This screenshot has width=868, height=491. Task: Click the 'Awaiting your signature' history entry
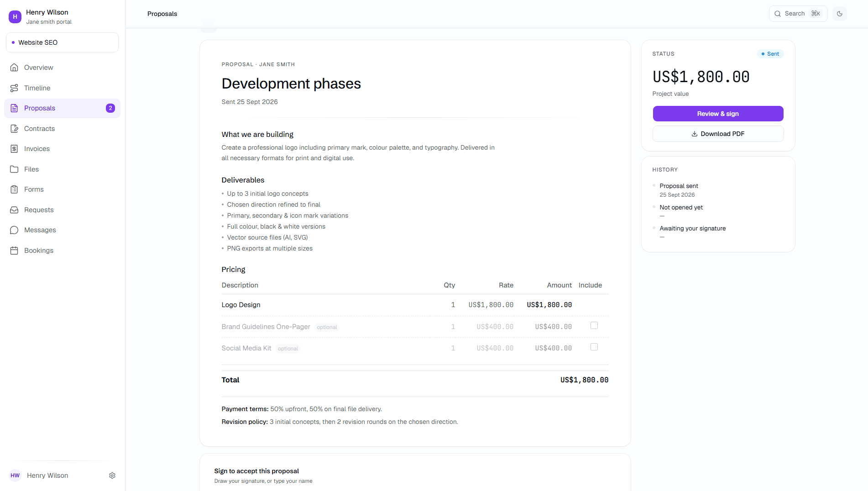click(692, 228)
